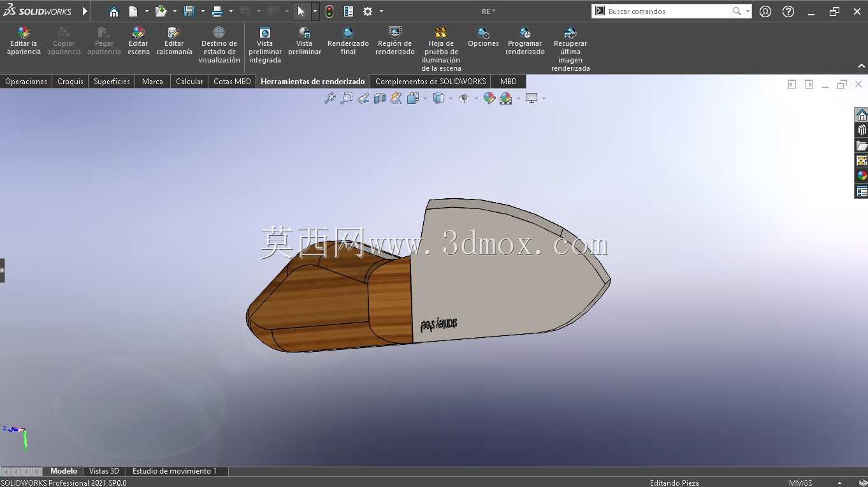Click MMGS units in status bar
Image resolution: width=868 pixels, height=487 pixels.
[800, 483]
